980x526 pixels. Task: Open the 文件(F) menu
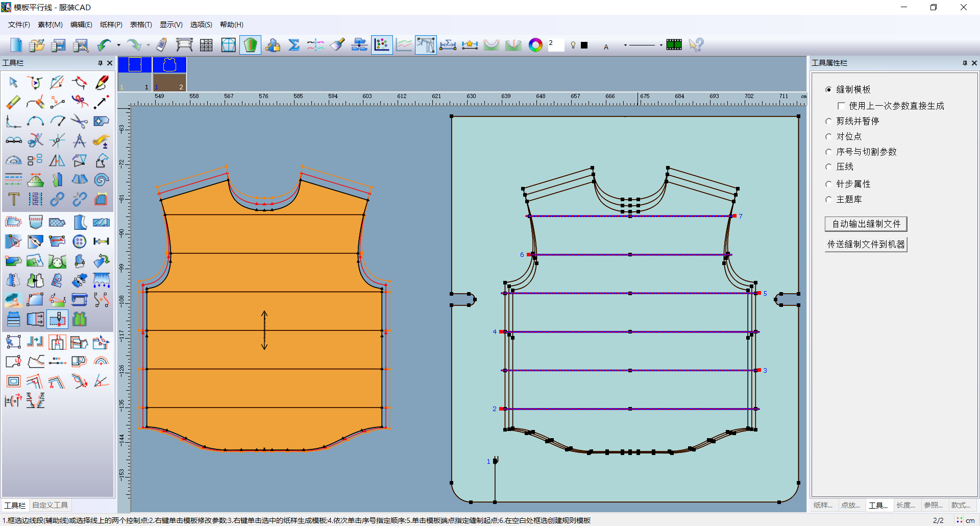pos(19,25)
